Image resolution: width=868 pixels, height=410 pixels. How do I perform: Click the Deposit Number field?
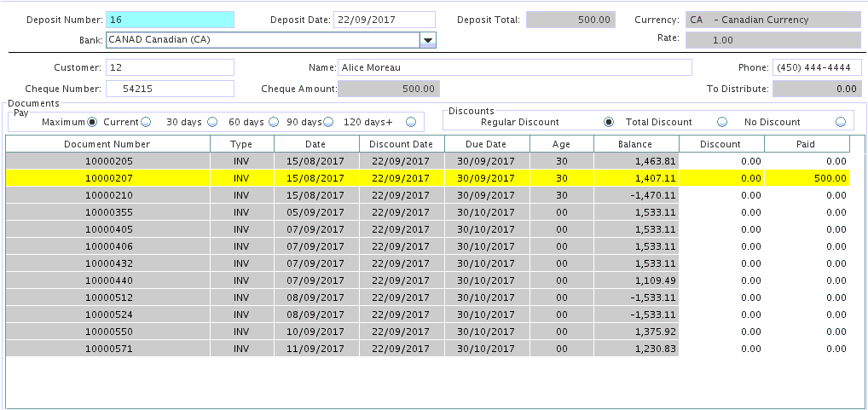(x=169, y=20)
